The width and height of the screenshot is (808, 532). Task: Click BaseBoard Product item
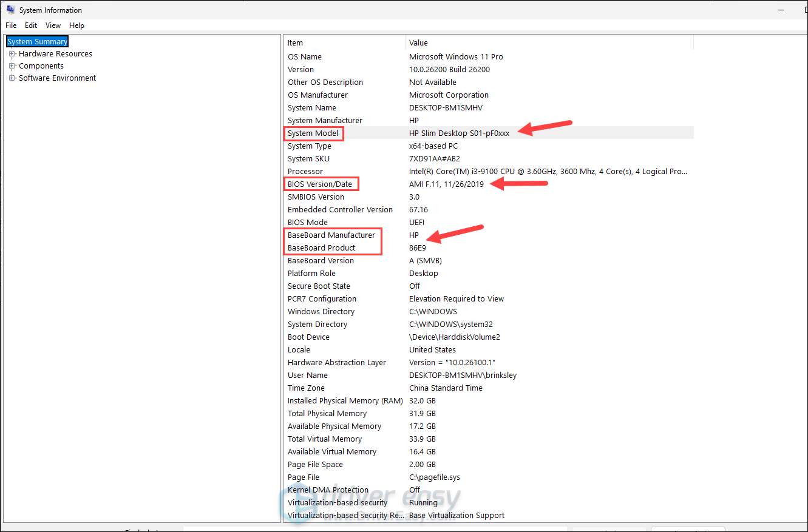pyautogui.click(x=322, y=247)
